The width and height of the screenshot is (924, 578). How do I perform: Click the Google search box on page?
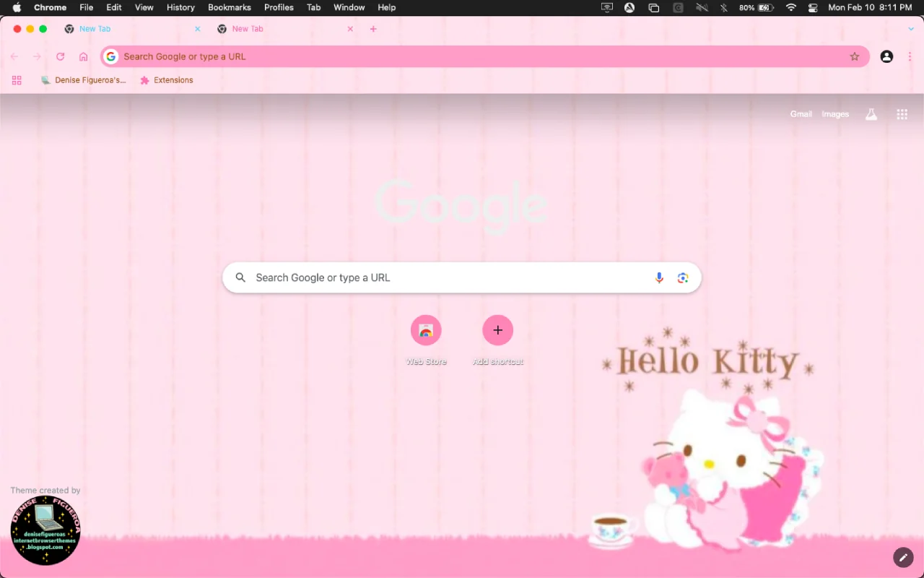(462, 277)
